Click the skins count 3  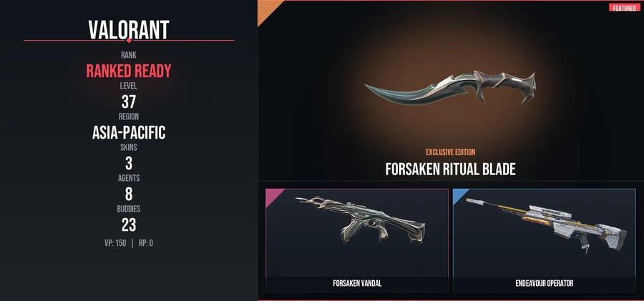point(129,164)
